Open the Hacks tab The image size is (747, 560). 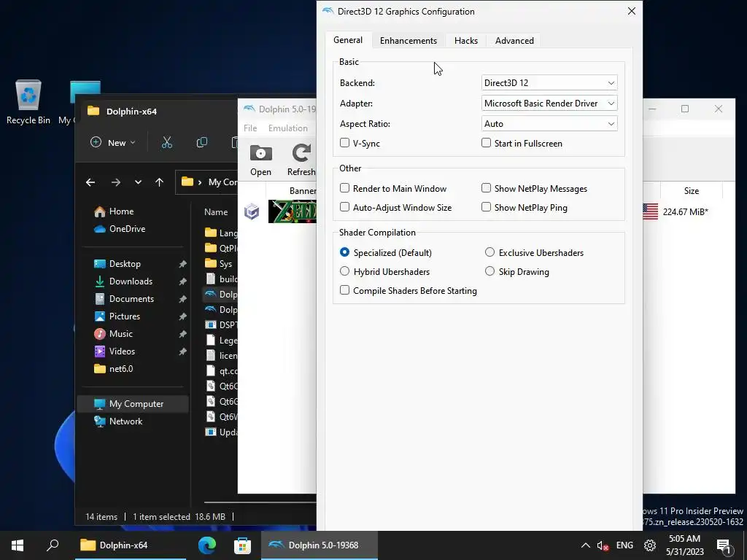coord(466,41)
